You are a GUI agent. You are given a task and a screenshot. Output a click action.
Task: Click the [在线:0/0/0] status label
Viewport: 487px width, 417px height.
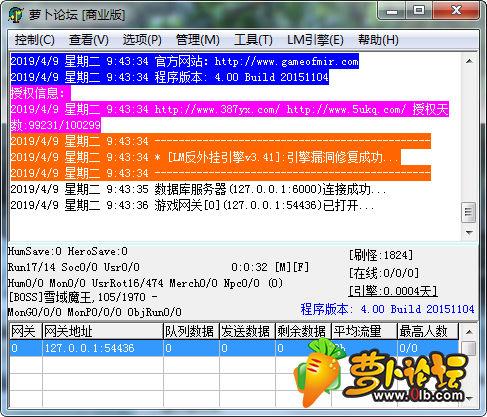tap(384, 273)
